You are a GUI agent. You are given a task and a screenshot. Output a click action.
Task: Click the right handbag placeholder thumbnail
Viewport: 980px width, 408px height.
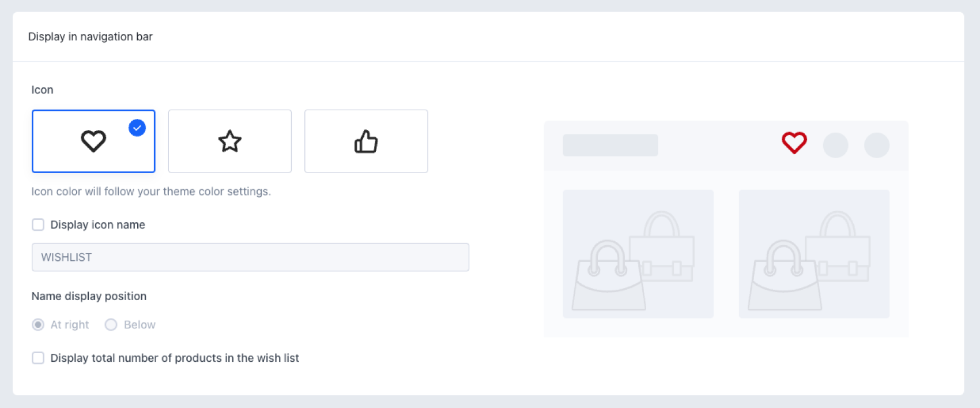(814, 254)
